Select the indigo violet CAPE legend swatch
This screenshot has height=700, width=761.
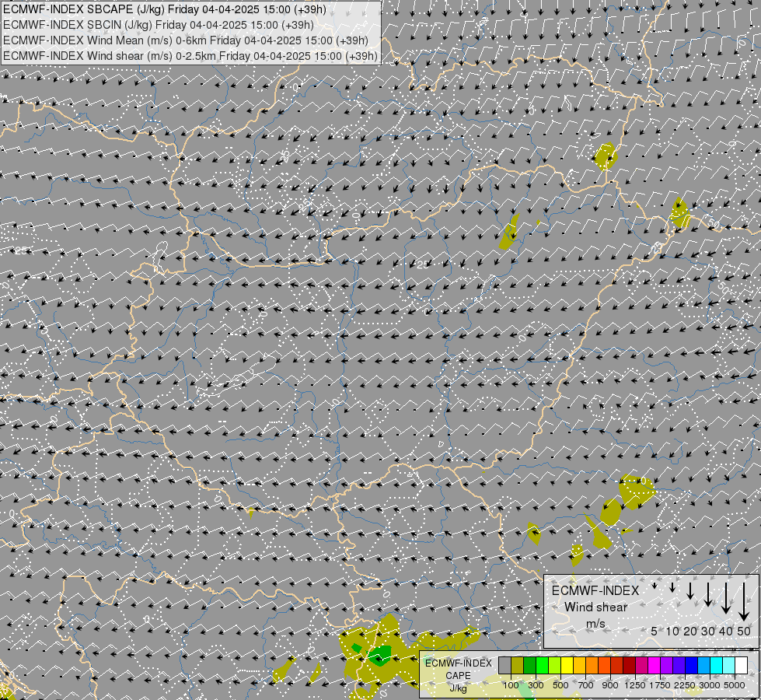[679, 665]
